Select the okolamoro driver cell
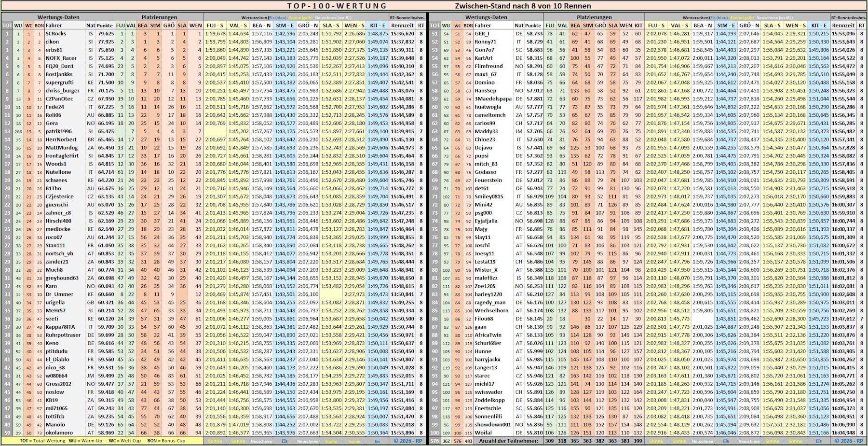 click(59, 433)
